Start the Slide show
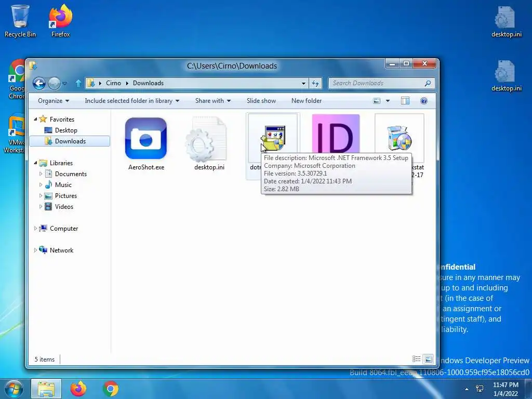This screenshot has height=399, width=532. 261,101
